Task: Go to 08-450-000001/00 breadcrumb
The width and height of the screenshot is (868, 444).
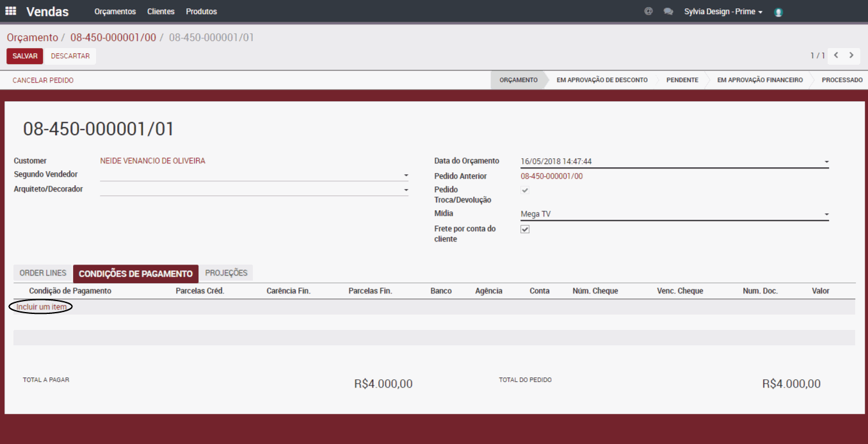Action: (113, 38)
